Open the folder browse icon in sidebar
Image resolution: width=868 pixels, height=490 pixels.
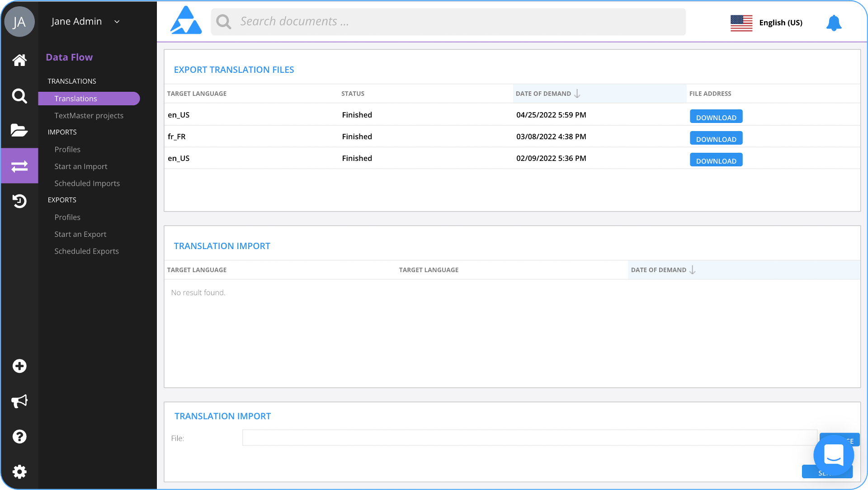[19, 130]
